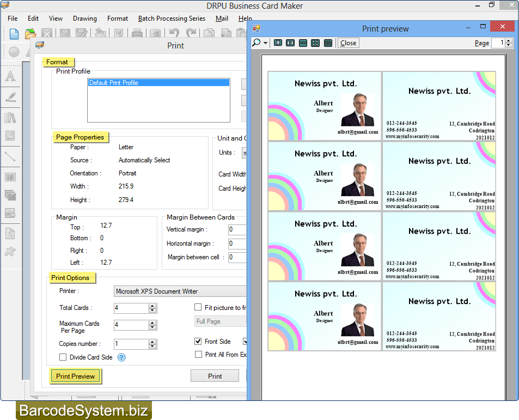Viewport: 519px width, 420px height.
Task: Click the database cylinder toolbar icon
Action: (155, 33)
